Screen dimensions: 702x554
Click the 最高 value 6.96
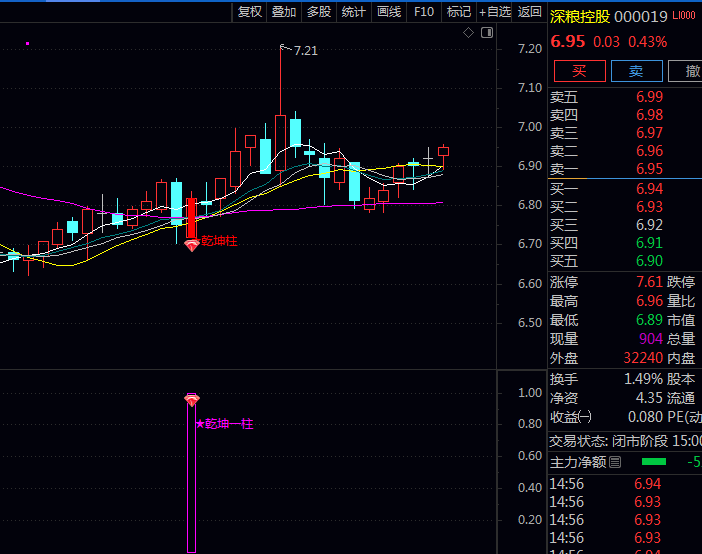click(x=649, y=301)
